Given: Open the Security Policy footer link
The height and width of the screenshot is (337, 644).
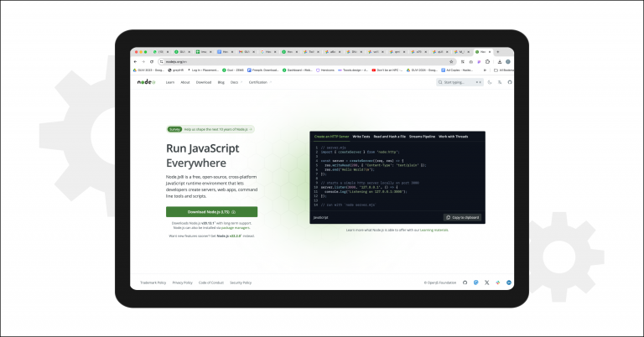Looking at the screenshot, I should click(241, 283).
